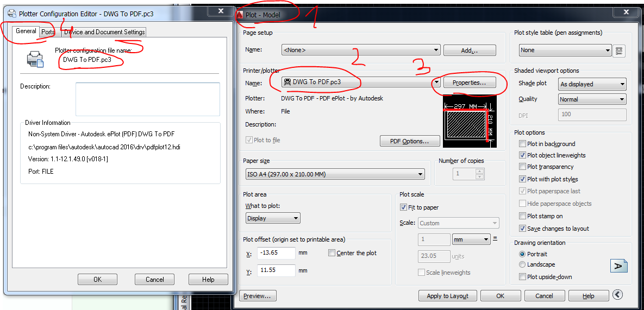The height and width of the screenshot is (310, 644).
Task: Enable Plot in background checkbox
Action: click(x=522, y=144)
